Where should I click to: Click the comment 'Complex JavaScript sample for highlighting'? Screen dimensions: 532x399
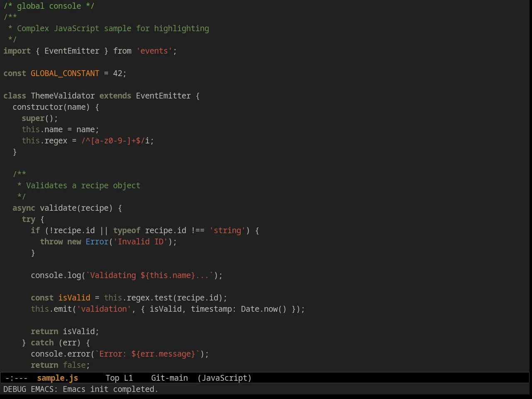click(x=113, y=28)
